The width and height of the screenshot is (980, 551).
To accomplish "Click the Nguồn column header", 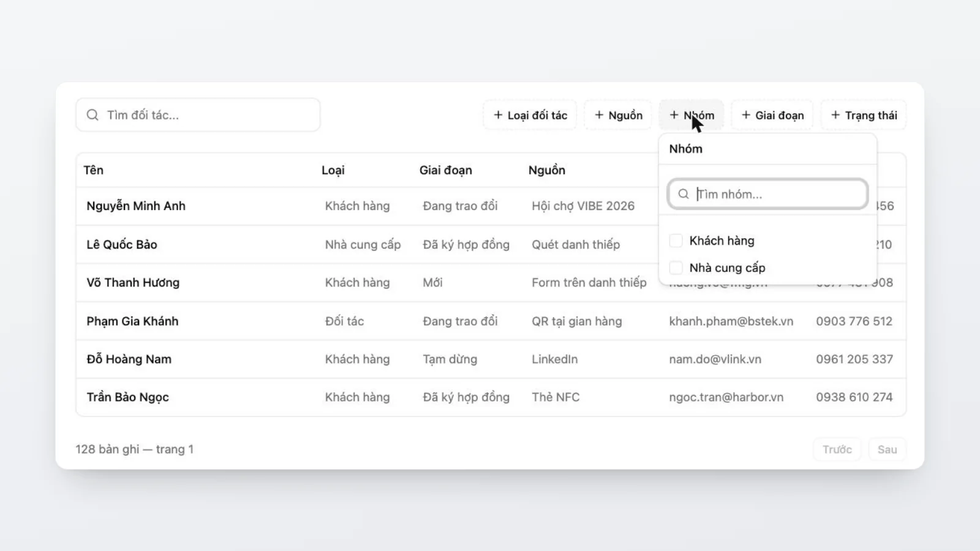I will click(547, 170).
